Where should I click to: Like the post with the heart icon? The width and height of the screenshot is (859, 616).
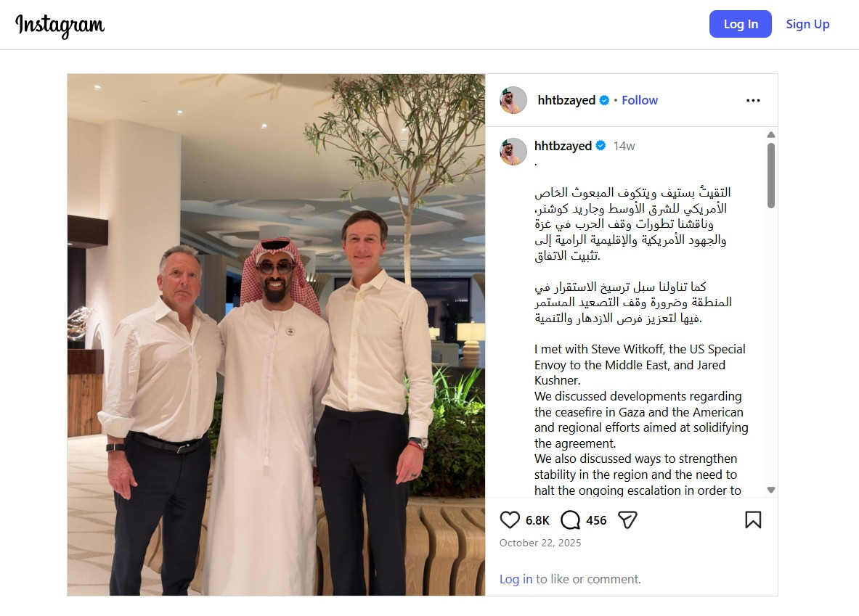tap(510, 520)
